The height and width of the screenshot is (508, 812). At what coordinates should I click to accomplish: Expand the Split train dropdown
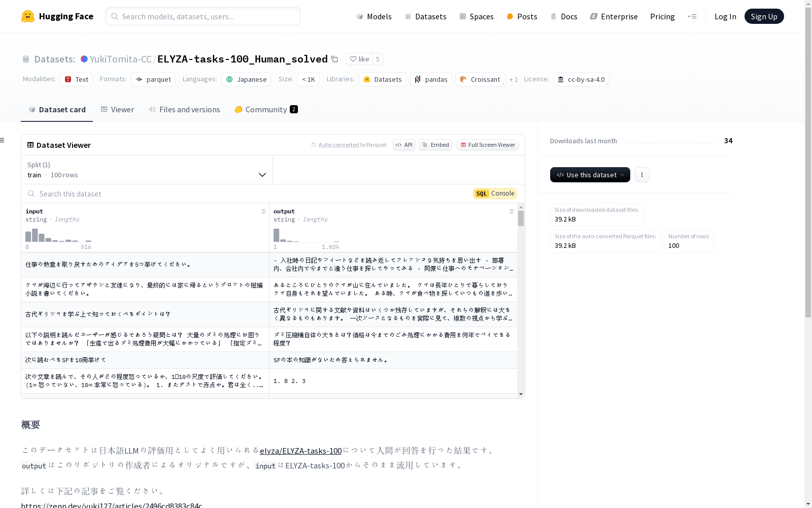pos(147,170)
